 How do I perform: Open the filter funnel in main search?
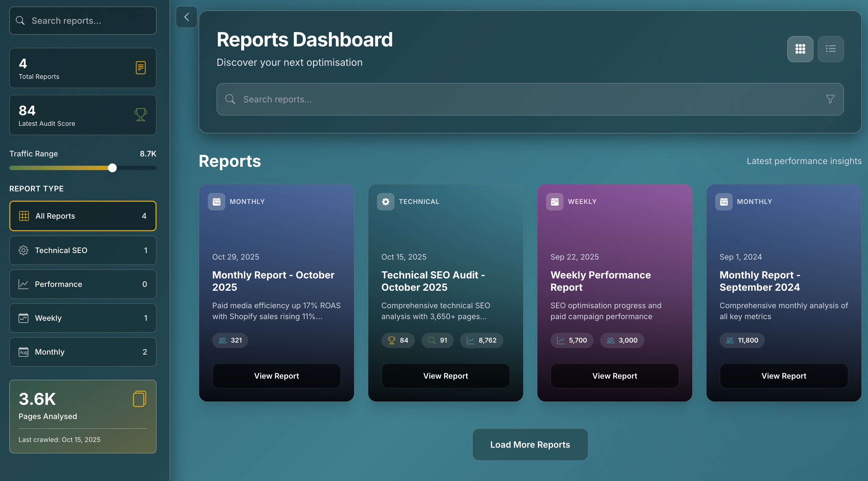point(830,99)
